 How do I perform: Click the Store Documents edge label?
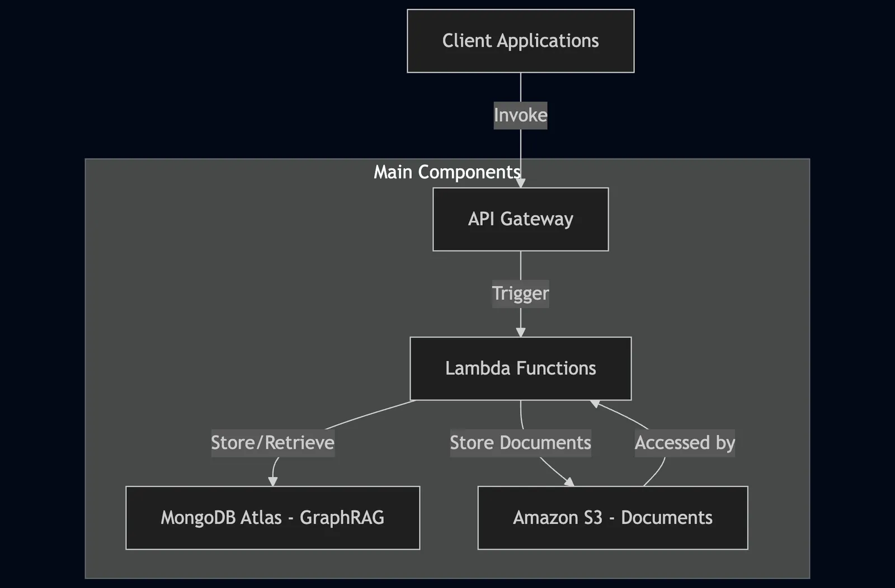[520, 443]
